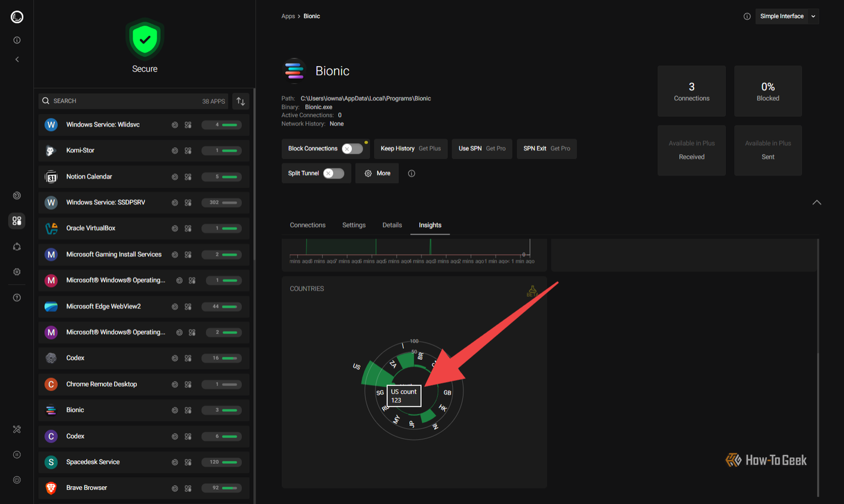This screenshot has height=504, width=844.
Task: Focus the app Search field
Action: tap(133, 102)
